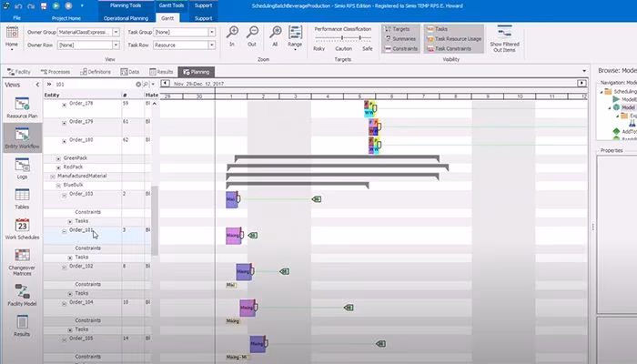Select the Entity Workflow view
637x364 pixels.
(22, 137)
